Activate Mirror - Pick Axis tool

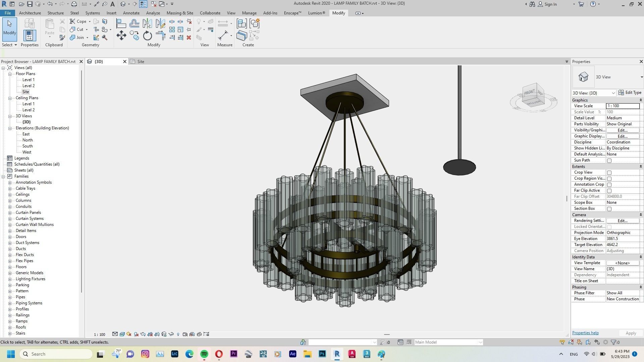147,23
